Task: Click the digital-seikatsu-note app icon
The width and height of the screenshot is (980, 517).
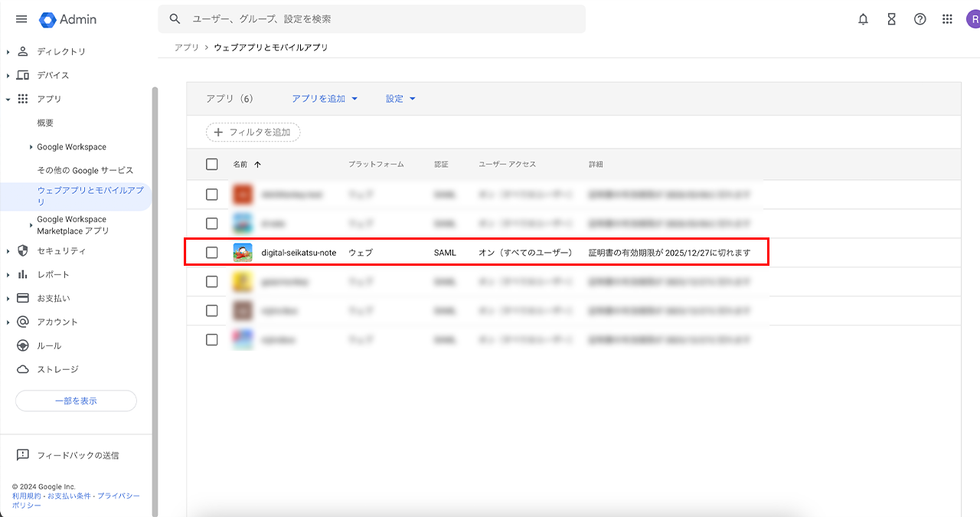Action: point(243,253)
